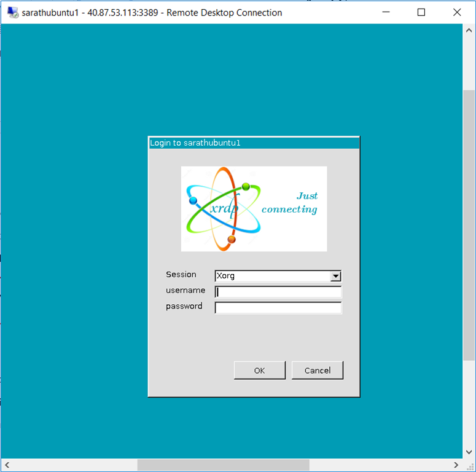This screenshot has height=472, width=476.
Task: Click the 'password' label
Action: coord(184,306)
